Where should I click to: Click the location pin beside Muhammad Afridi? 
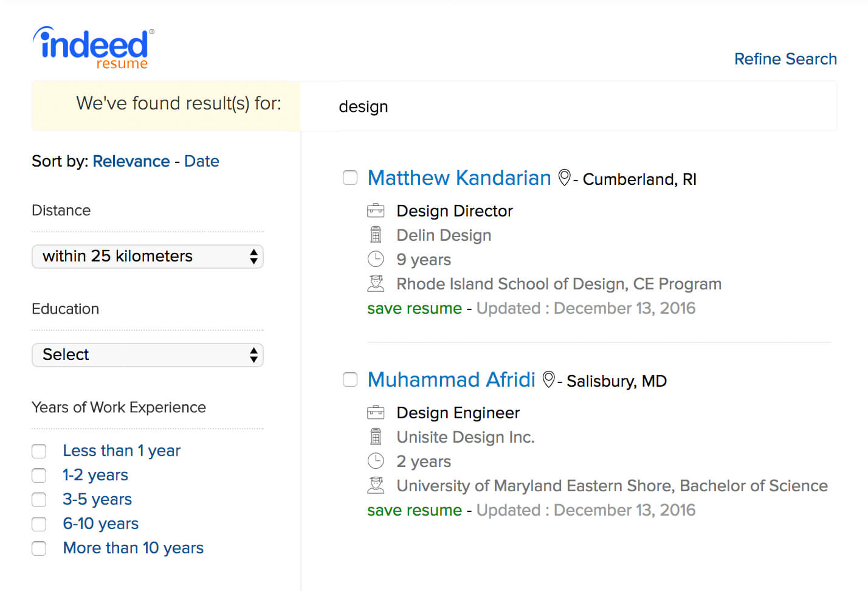[x=548, y=379]
